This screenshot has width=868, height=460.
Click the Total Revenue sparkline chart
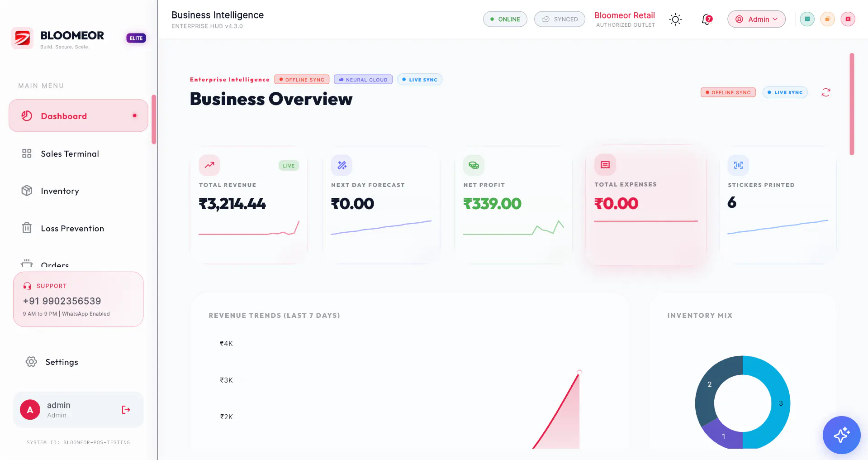249,228
